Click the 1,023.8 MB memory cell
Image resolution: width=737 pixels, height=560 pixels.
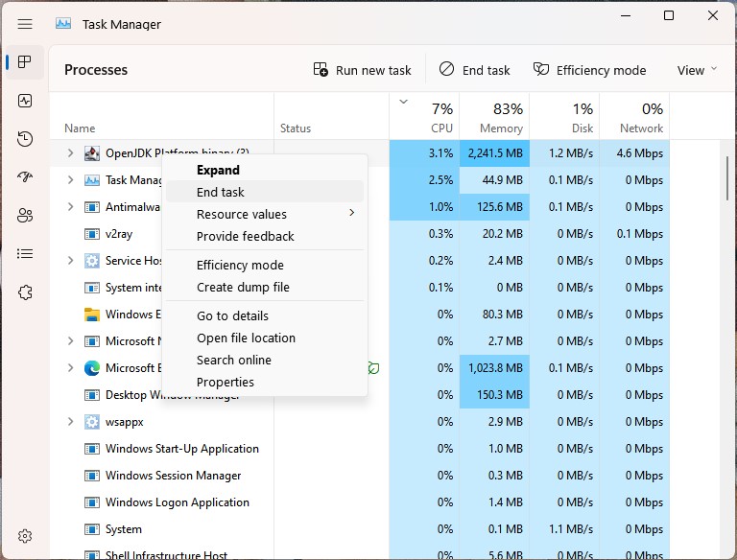tap(494, 368)
